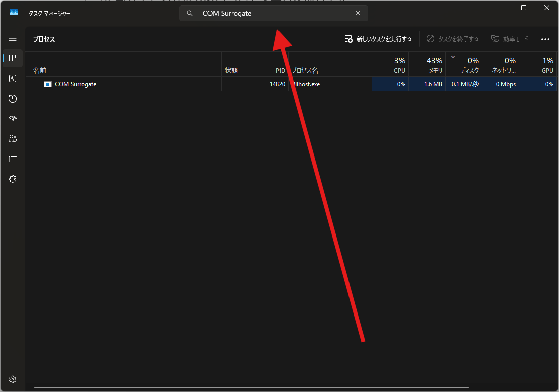
Task: Open the hamburger navigation menu
Action: click(13, 38)
